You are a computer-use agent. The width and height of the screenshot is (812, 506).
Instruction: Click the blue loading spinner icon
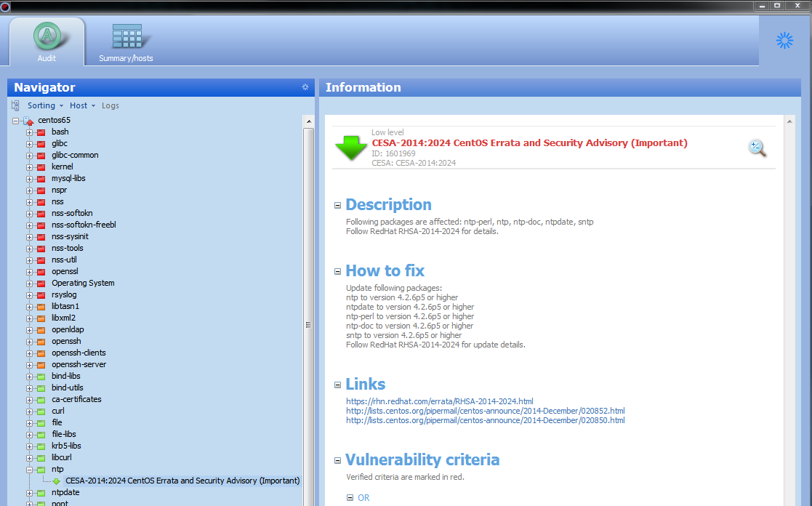point(784,41)
